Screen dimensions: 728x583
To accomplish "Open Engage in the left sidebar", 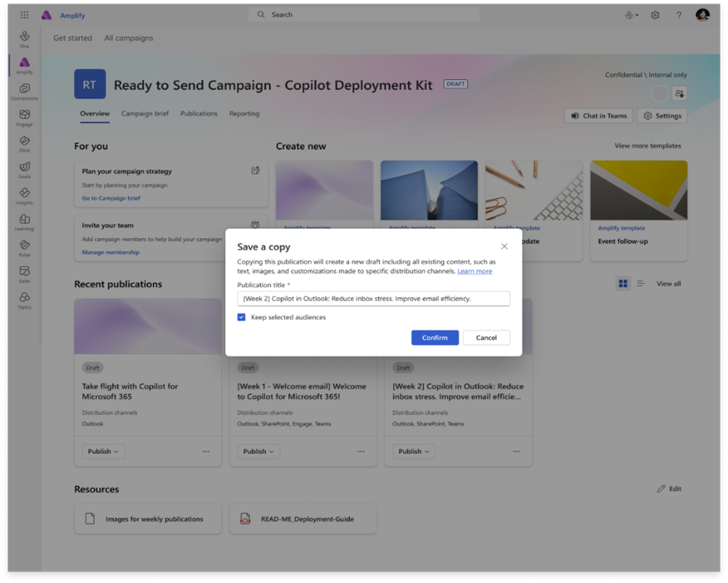I will 25,117.
